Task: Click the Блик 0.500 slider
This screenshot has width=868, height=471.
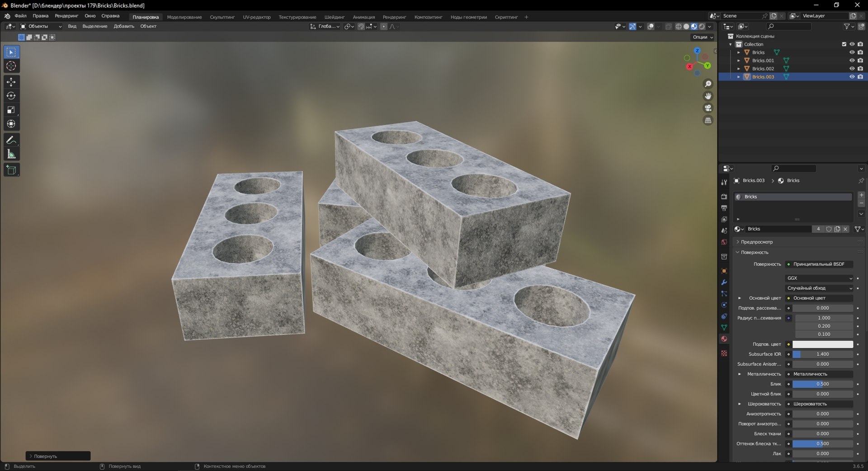Action: 822,384
